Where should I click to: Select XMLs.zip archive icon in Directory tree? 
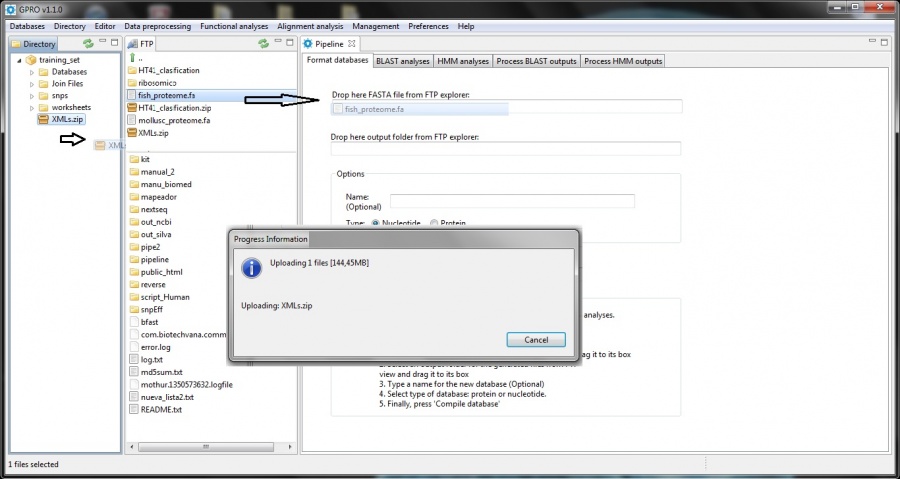click(44, 119)
